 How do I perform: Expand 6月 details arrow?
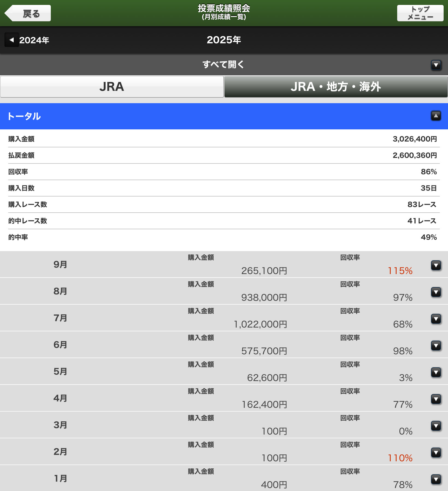[x=436, y=345]
